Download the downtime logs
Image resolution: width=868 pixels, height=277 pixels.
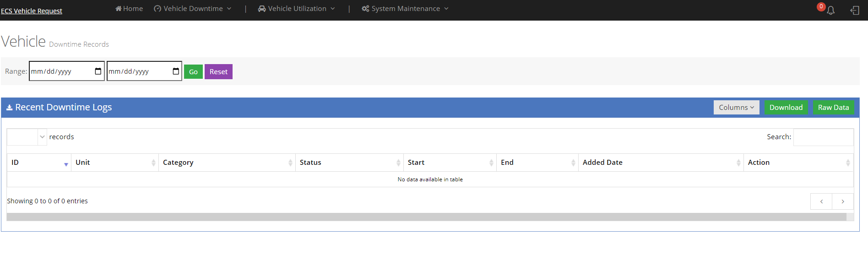click(786, 108)
